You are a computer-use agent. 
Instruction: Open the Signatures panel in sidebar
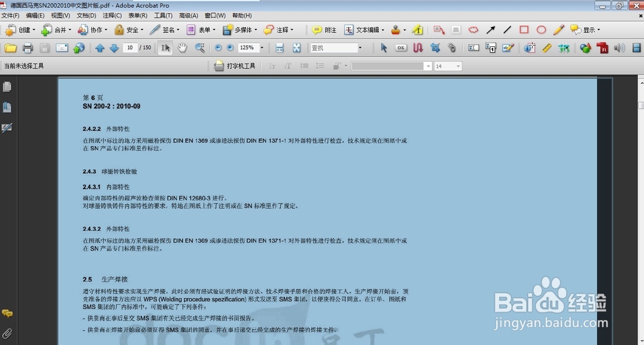(7, 127)
